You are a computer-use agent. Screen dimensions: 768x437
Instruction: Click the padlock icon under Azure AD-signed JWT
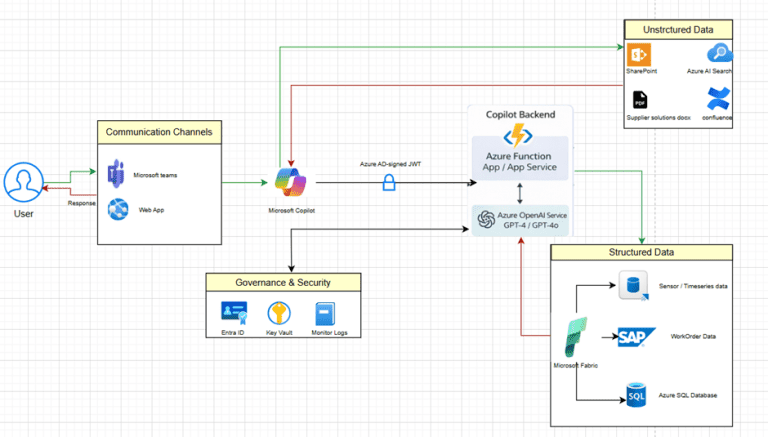389,182
